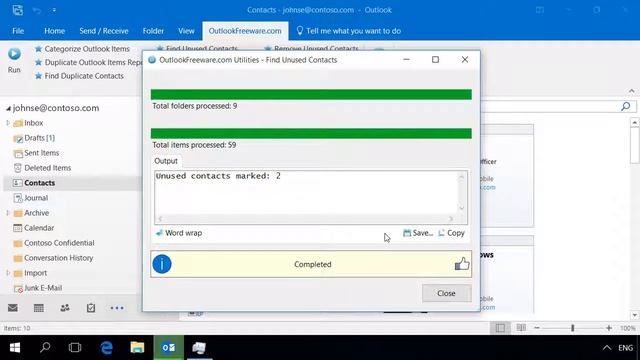Switch to Mail view icon

[x=13, y=308]
